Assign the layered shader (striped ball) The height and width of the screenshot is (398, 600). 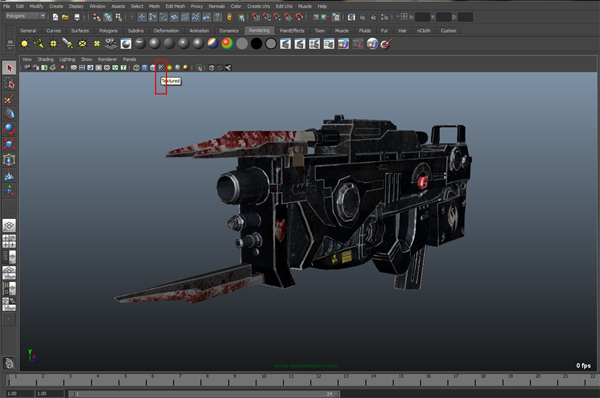pos(213,44)
